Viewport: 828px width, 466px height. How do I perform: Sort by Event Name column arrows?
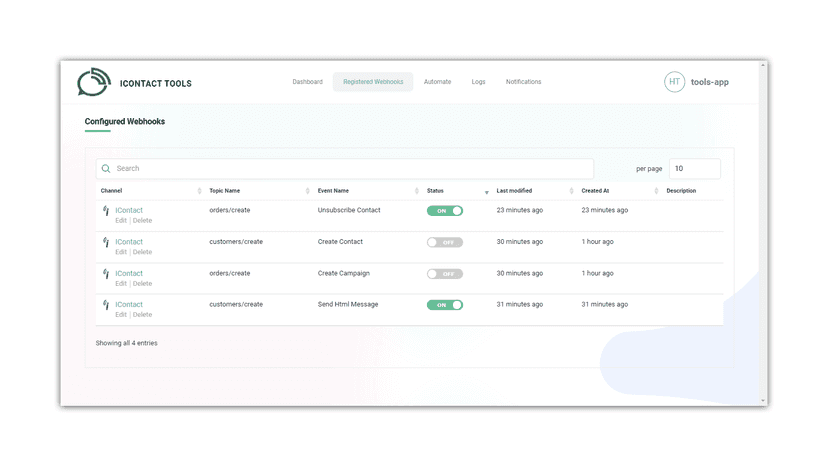click(417, 191)
